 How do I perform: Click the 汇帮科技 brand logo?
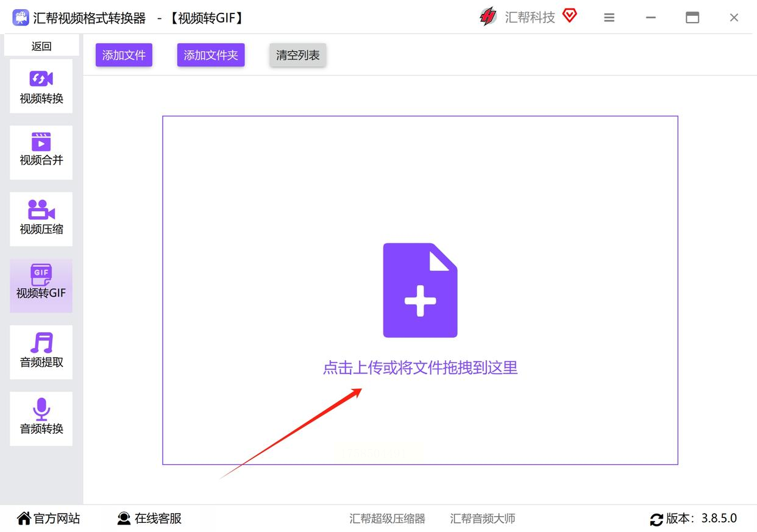488,17
